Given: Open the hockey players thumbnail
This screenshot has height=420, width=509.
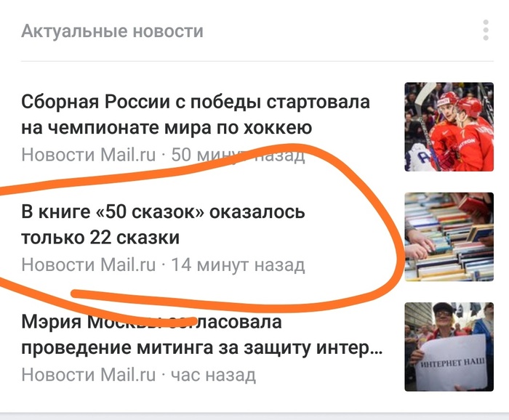Looking at the screenshot, I should [x=449, y=127].
